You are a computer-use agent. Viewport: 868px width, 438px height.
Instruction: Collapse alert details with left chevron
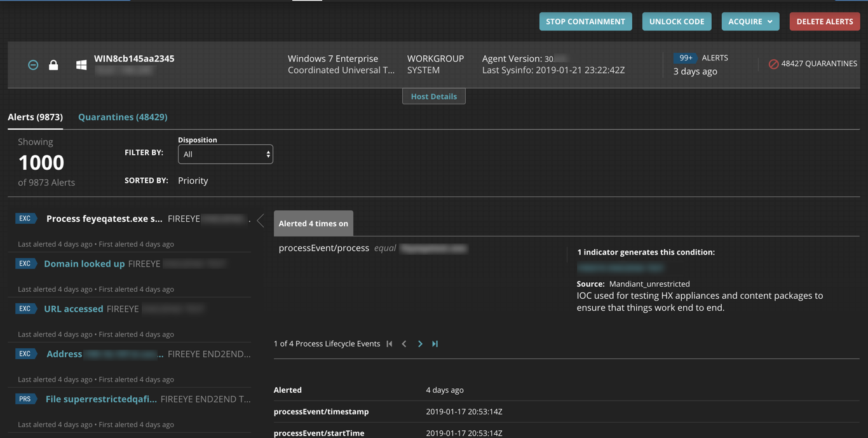261,221
